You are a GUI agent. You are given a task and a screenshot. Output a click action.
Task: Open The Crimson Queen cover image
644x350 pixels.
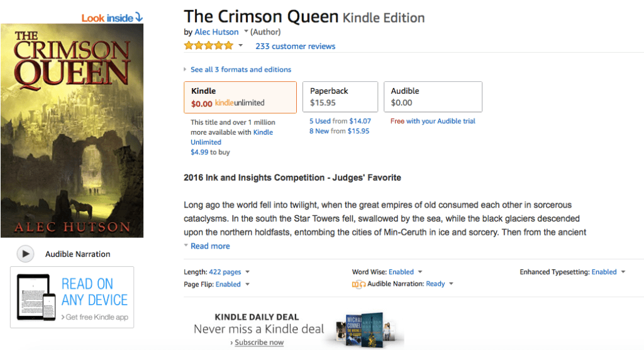point(72,130)
